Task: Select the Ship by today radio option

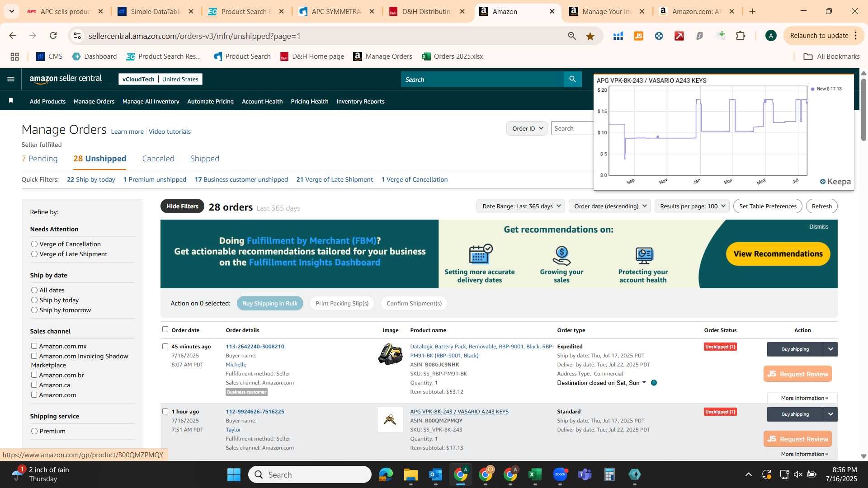Action: click(x=34, y=300)
